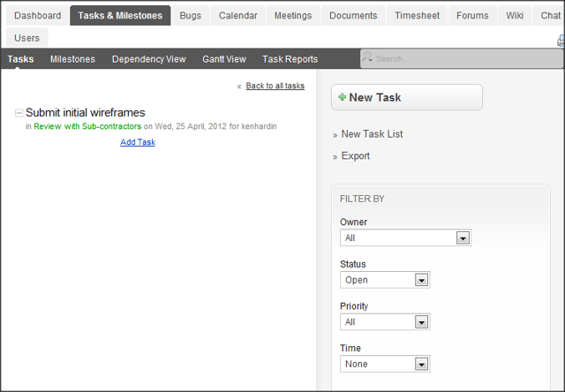The image size is (565, 392).
Task: Select the Tasks submenu item
Action: pos(20,59)
